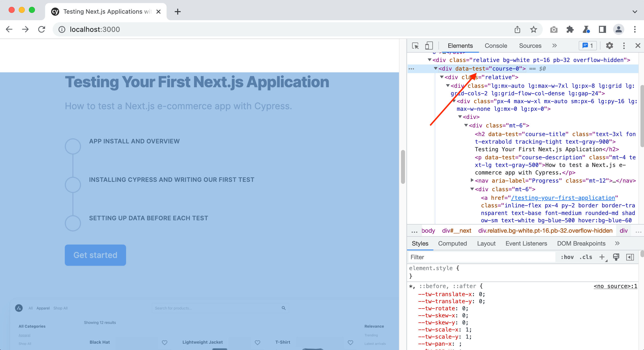The width and height of the screenshot is (644, 350).
Task: Collapse the course-0 div node
Action: click(435, 69)
